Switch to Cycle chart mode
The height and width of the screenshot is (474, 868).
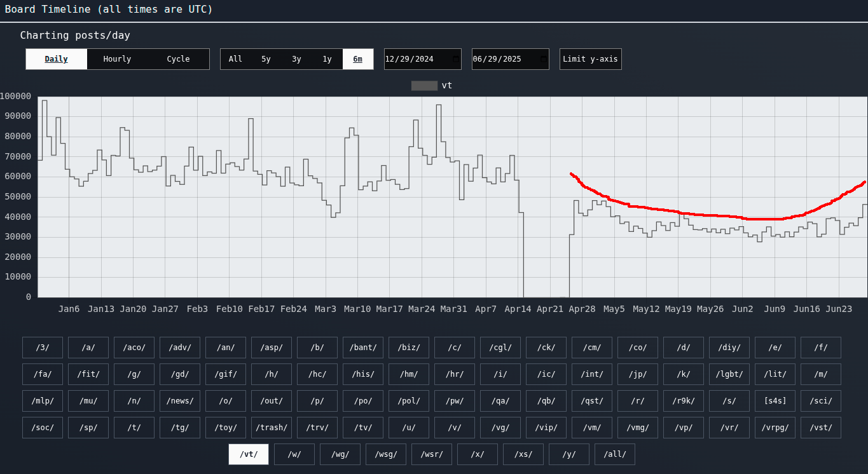178,59
